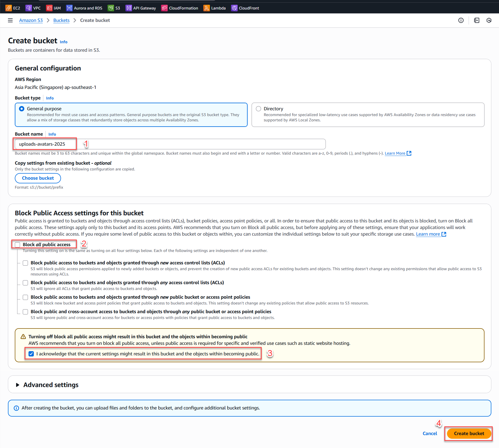Check block new public bucket policies
This screenshot has height=448, width=499.
coord(25,297)
